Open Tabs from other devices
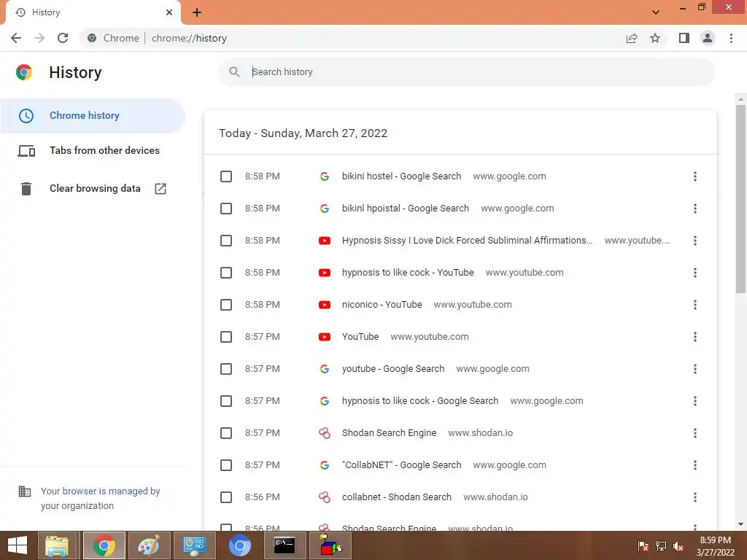The width and height of the screenshot is (747, 560). tap(93, 151)
